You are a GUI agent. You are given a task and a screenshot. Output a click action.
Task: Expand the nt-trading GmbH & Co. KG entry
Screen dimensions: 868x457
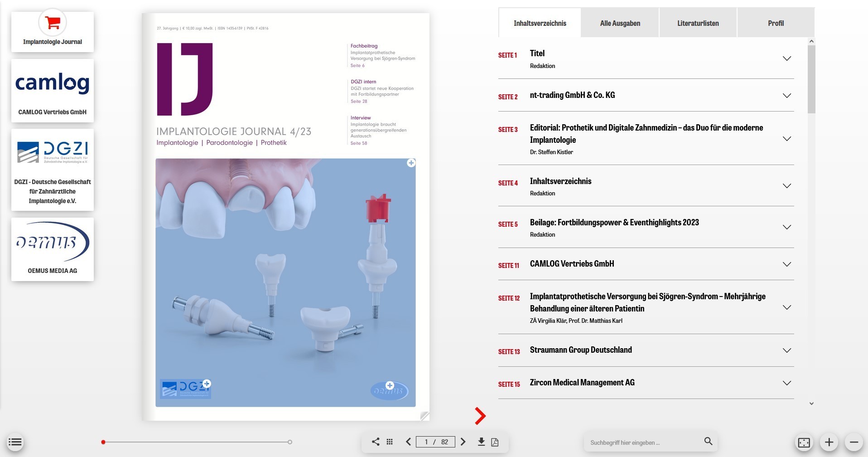pos(787,96)
